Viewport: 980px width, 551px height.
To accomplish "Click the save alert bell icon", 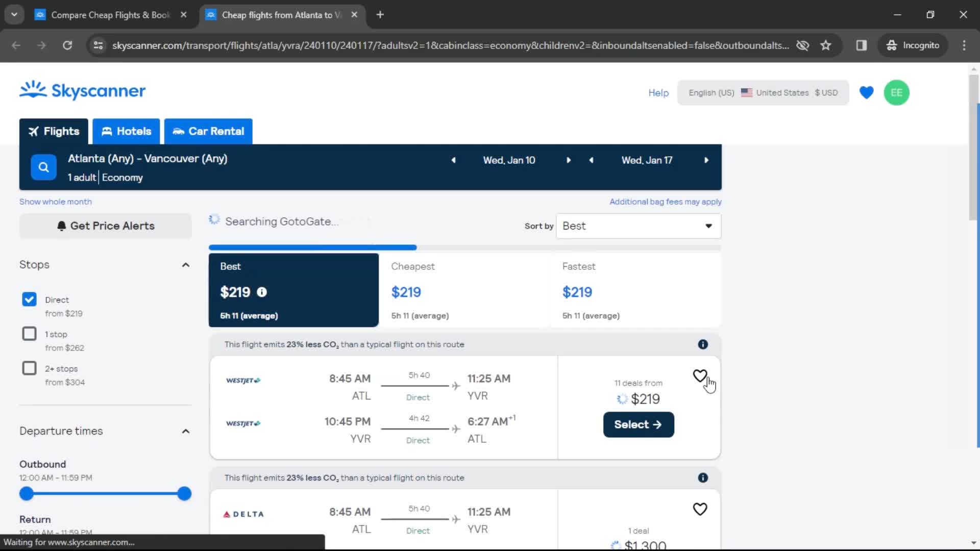I will (61, 226).
